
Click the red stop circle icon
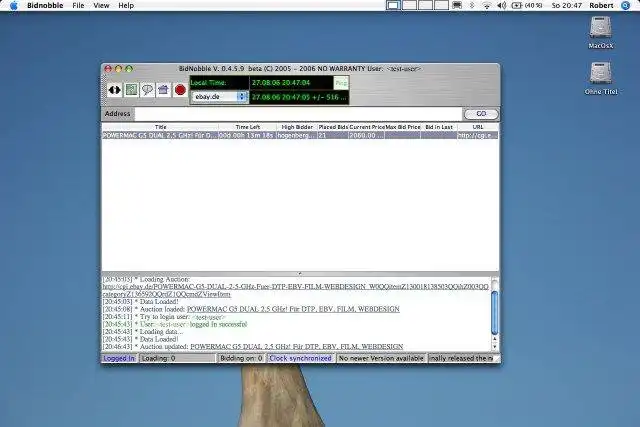click(x=180, y=90)
